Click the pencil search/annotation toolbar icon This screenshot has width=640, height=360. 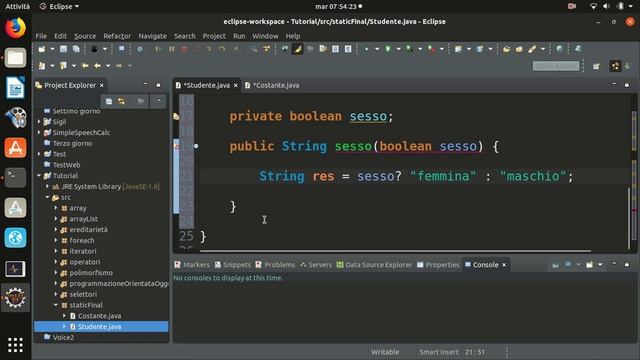click(x=532, y=49)
